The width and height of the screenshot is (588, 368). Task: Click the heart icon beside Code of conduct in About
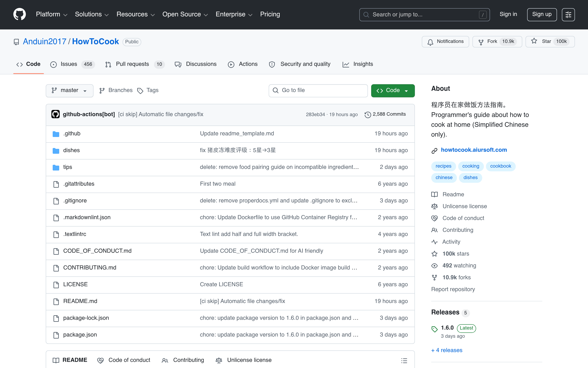tap(434, 218)
